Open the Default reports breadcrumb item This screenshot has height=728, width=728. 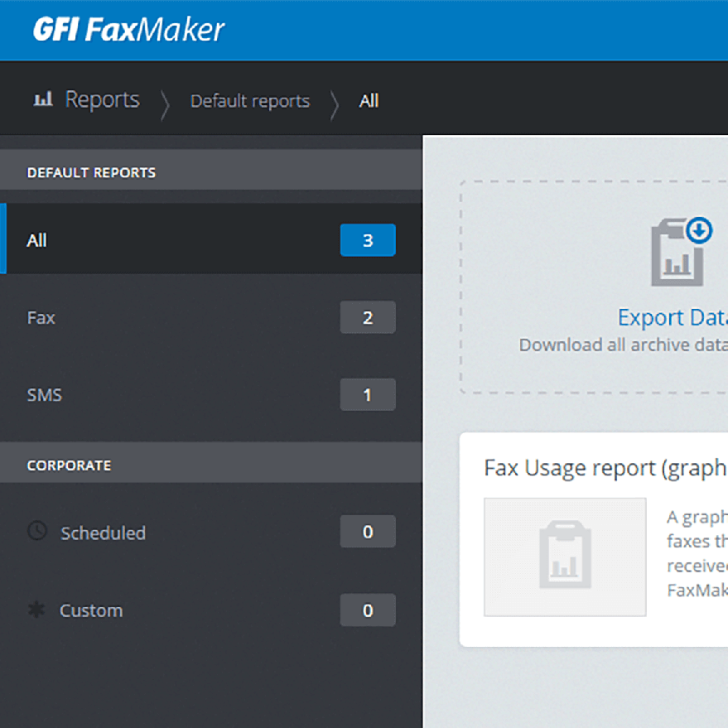(249, 100)
